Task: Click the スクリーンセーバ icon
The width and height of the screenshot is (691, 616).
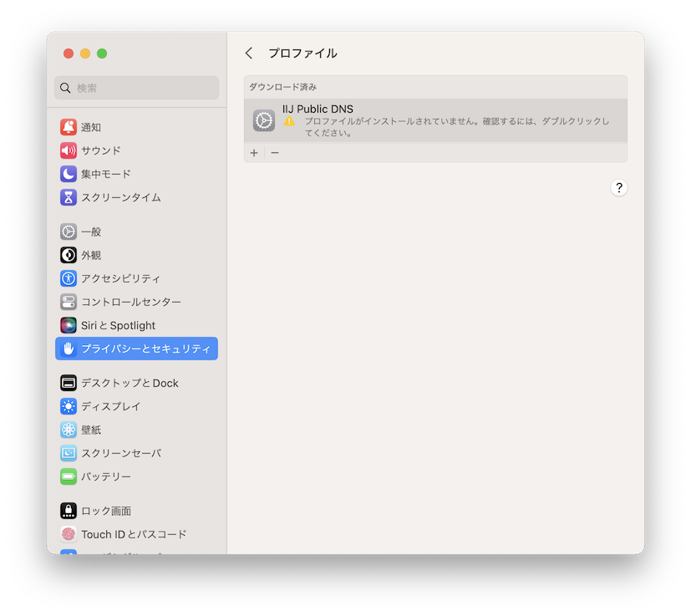Action: [x=69, y=453]
